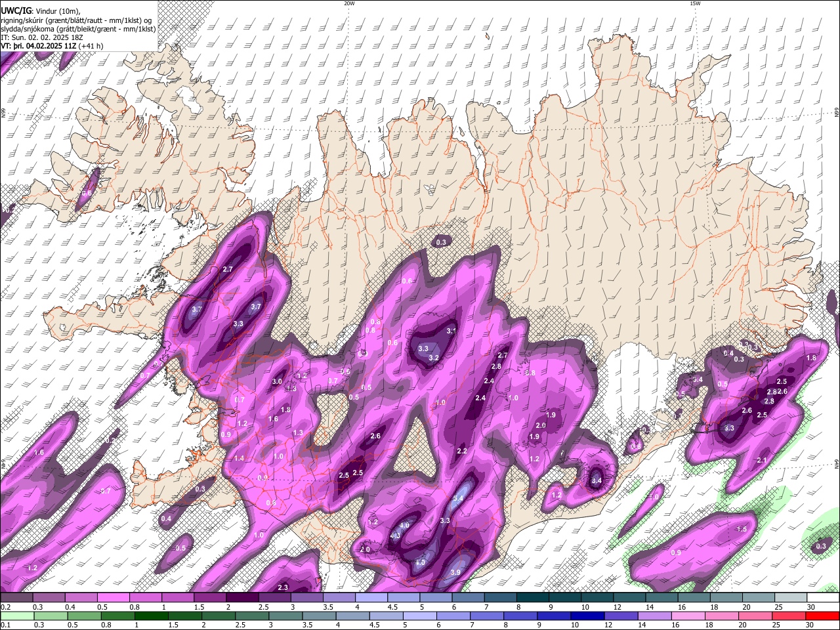Click the '2.2' precipitation value on the map
This screenshot has height=630, width=840.
(462, 451)
